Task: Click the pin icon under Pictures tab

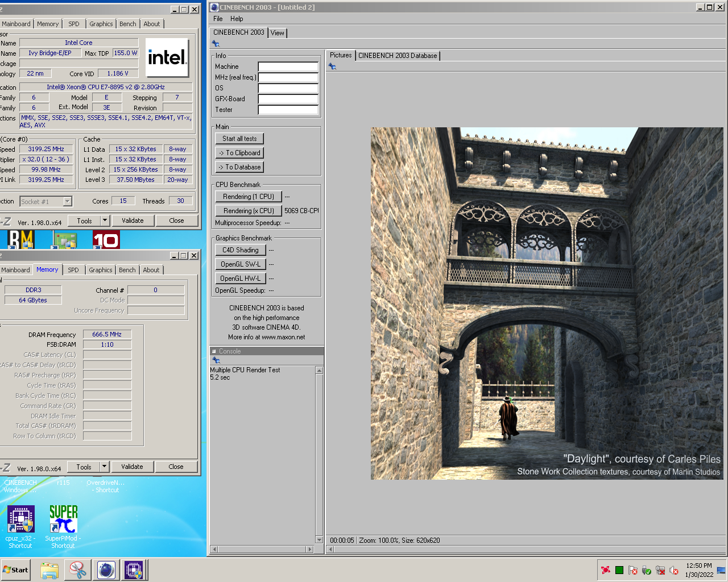Action: (332, 66)
